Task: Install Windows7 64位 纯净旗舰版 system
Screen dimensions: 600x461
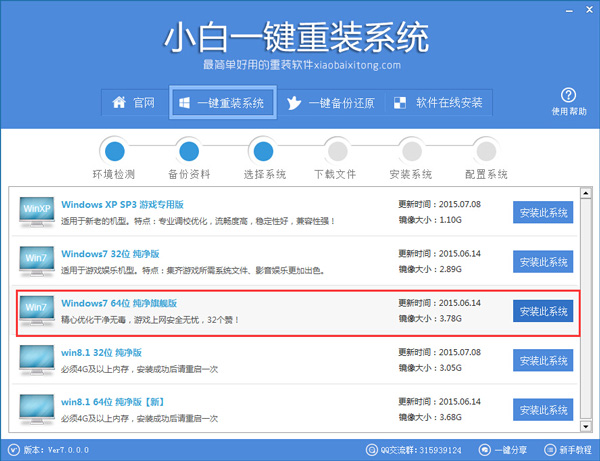Action: [543, 310]
